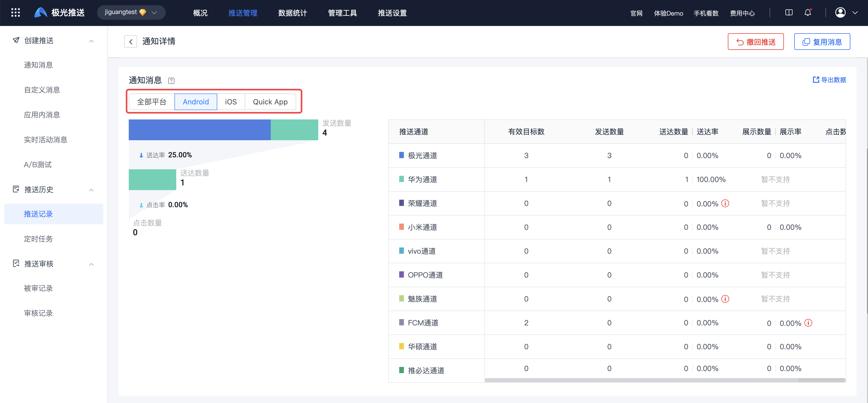Click the green 送达数量 bar
Image resolution: width=868 pixels, height=403 pixels.
pyautogui.click(x=152, y=180)
